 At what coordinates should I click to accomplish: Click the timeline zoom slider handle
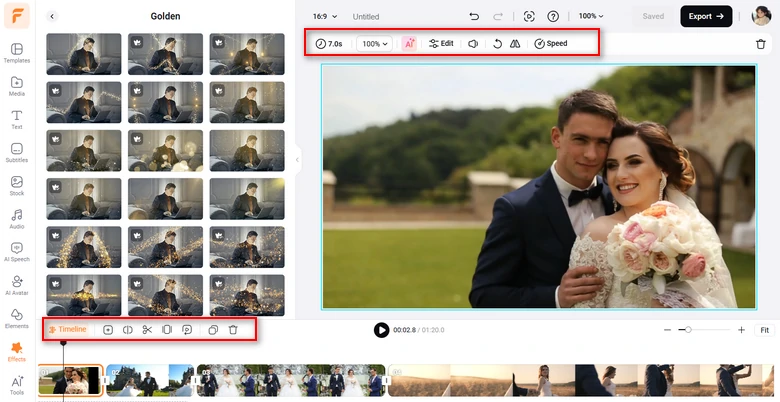pos(688,330)
